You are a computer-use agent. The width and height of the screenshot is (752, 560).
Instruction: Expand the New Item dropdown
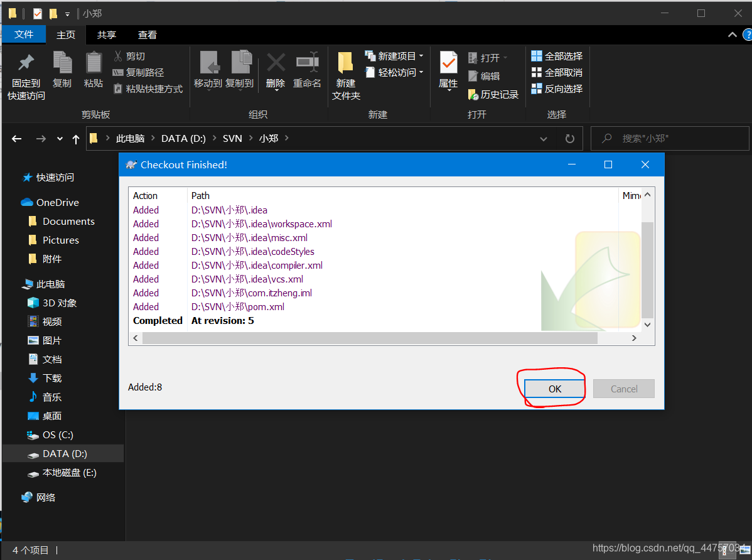[421, 57]
